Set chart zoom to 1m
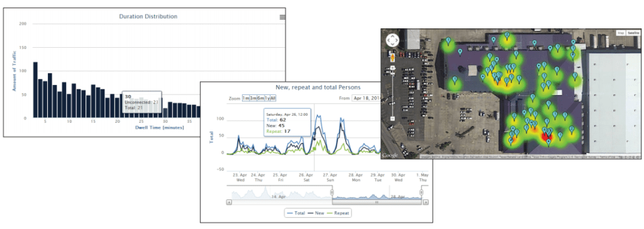644x229 pixels. 245,98
